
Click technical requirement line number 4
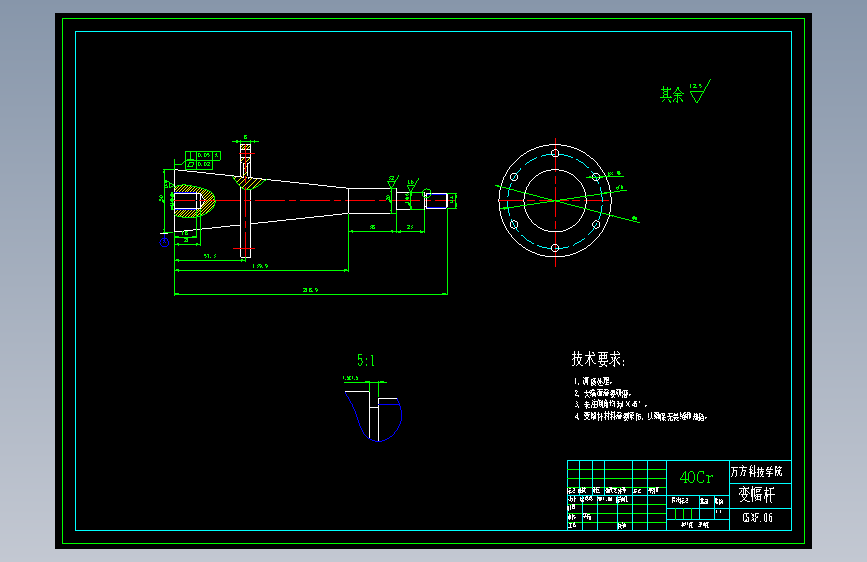[x=640, y=417]
